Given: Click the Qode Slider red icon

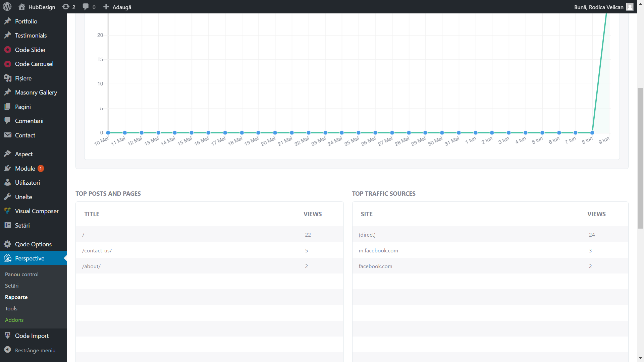Looking at the screenshot, I should pos(7,50).
